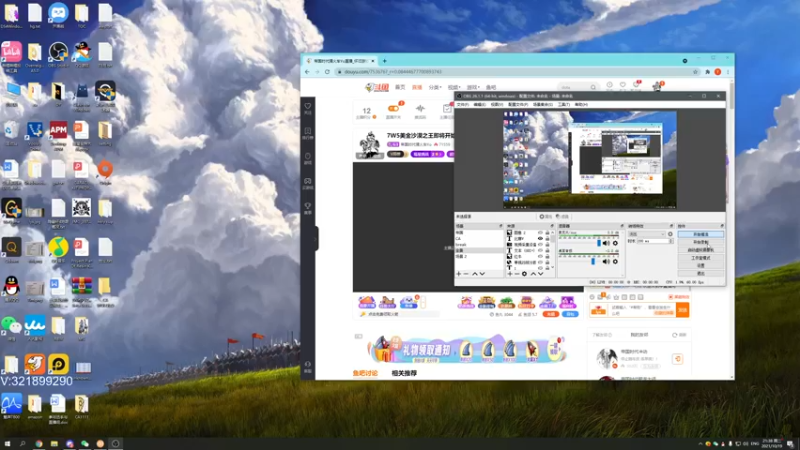Viewport: 800px width, 450px height.
Task: Toggle eye visibility for 视频采集设备 source
Action: click(540, 244)
